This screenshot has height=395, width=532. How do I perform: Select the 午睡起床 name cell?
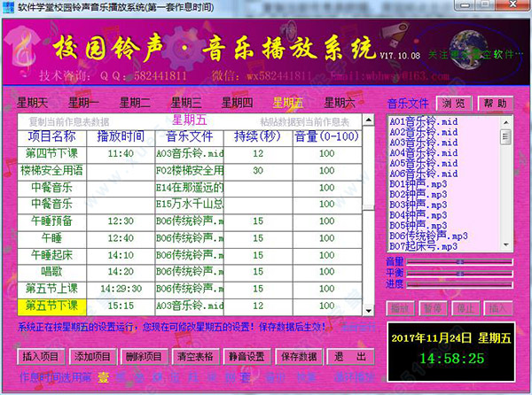[52, 255]
